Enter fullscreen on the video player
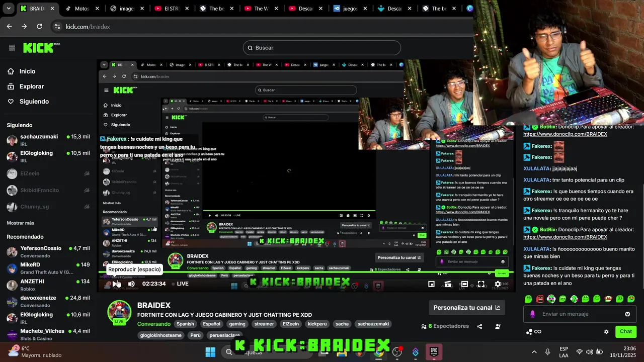The width and height of the screenshot is (644, 362). pyautogui.click(x=481, y=284)
